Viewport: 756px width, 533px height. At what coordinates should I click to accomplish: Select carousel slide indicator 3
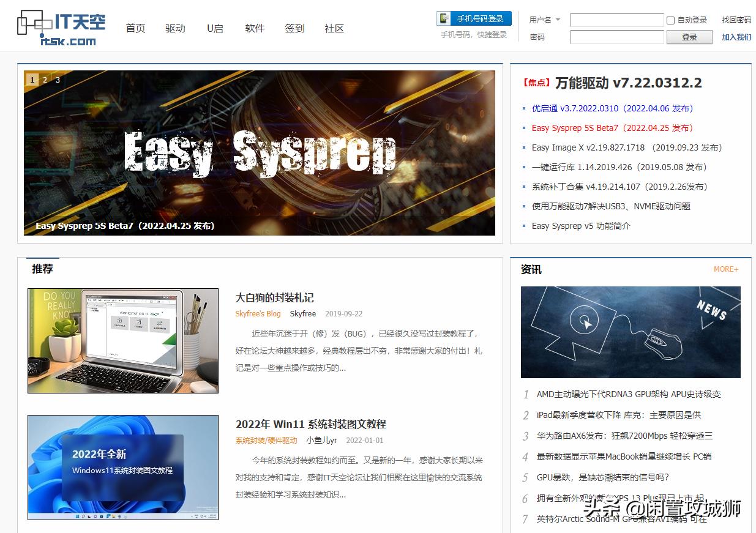58,80
